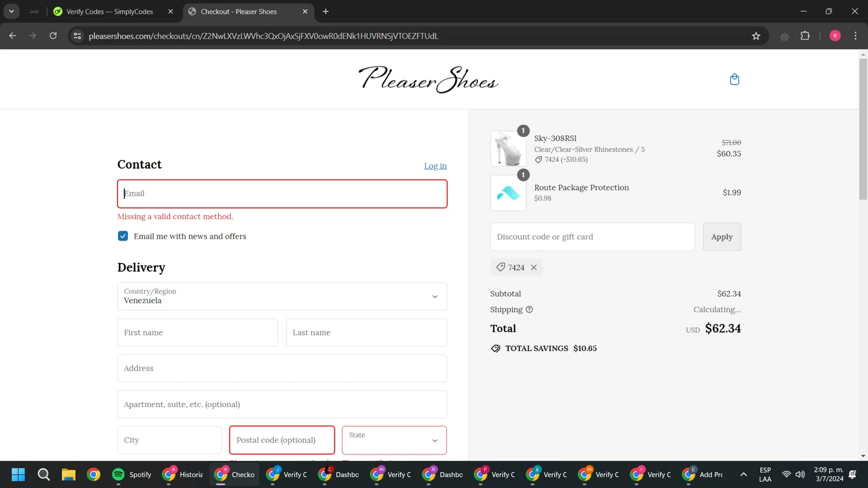
Task: Open the browser extensions puzzle icon
Action: click(x=805, y=36)
